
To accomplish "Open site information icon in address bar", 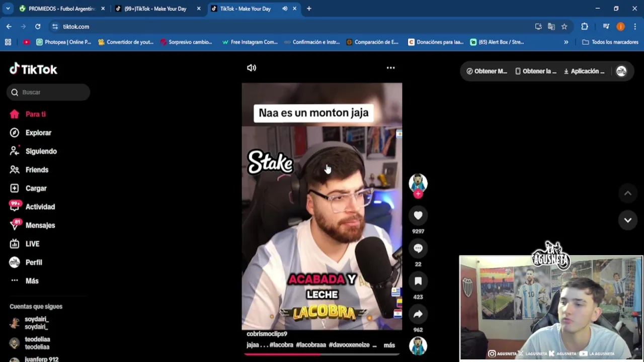I will (55, 27).
